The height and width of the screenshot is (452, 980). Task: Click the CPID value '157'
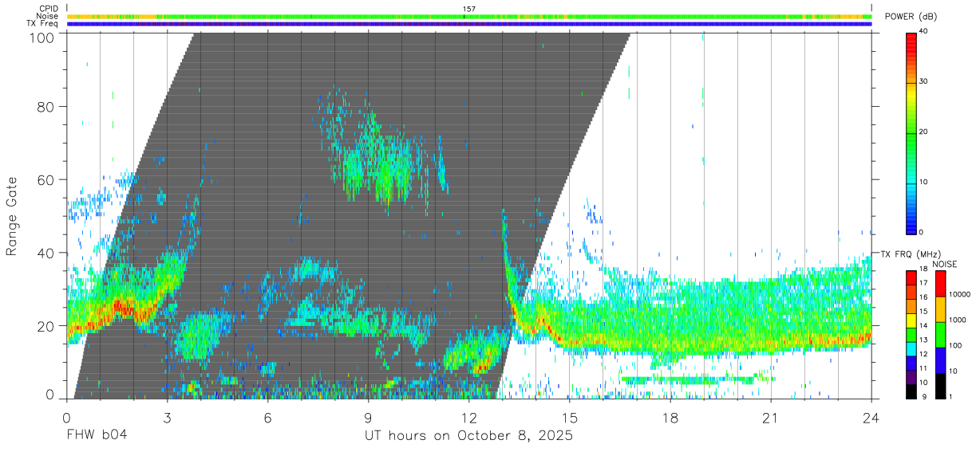point(469,10)
